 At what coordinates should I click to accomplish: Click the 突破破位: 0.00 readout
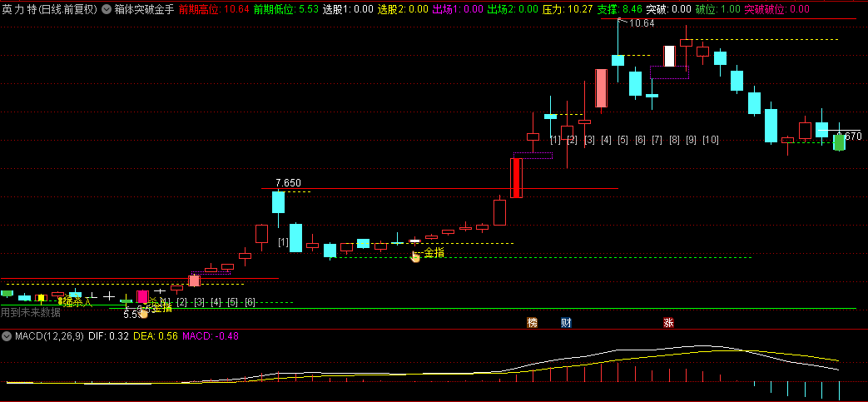tap(776, 9)
